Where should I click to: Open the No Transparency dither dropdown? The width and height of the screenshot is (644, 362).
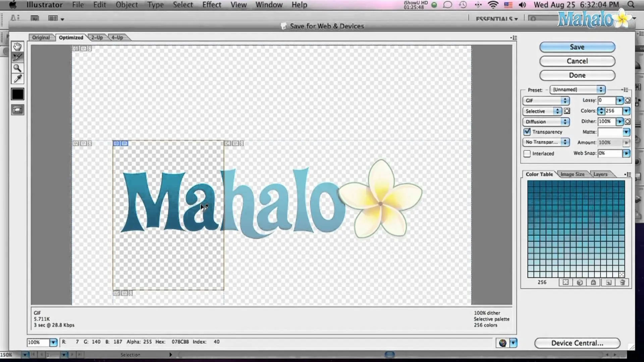pos(546,142)
